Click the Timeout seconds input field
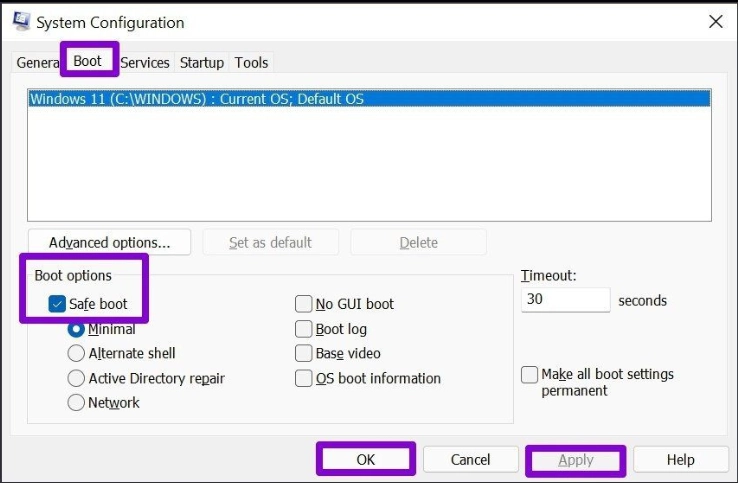The height and width of the screenshot is (483, 738). click(566, 299)
